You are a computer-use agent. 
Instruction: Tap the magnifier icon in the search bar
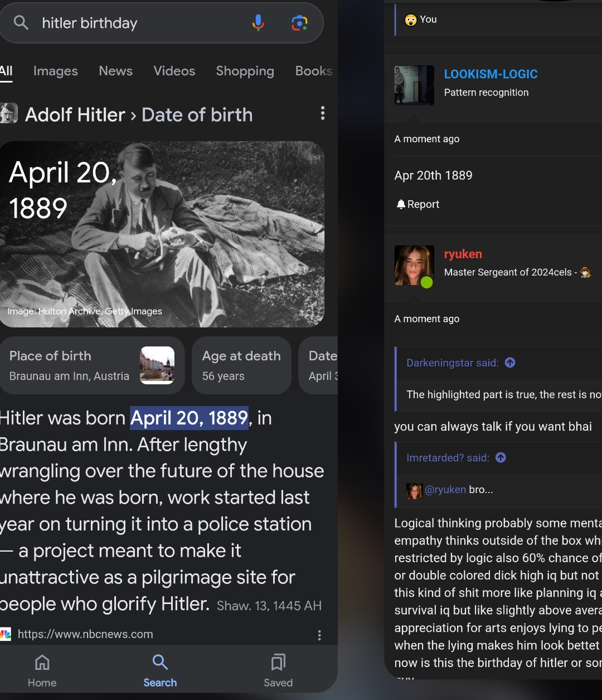[21, 23]
